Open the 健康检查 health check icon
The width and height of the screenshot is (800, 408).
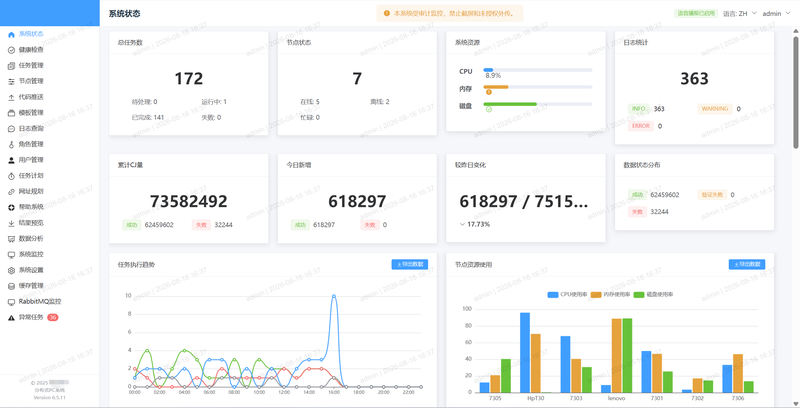[11, 50]
